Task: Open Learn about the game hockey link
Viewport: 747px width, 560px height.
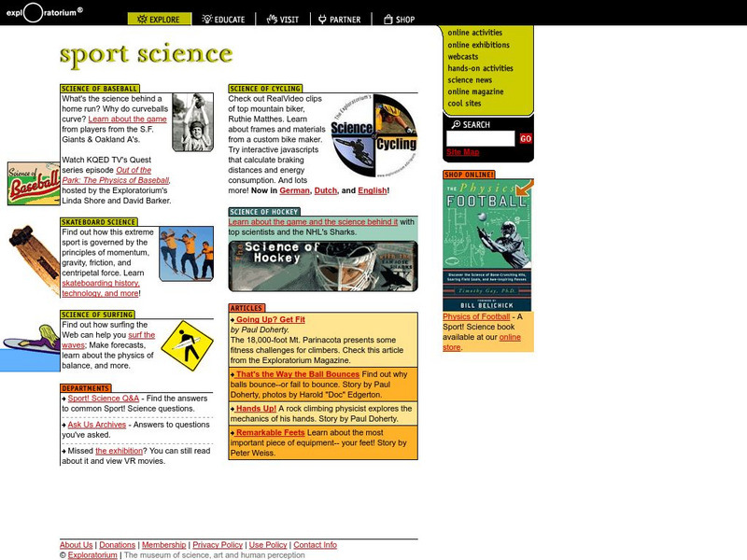Action: coord(313,222)
